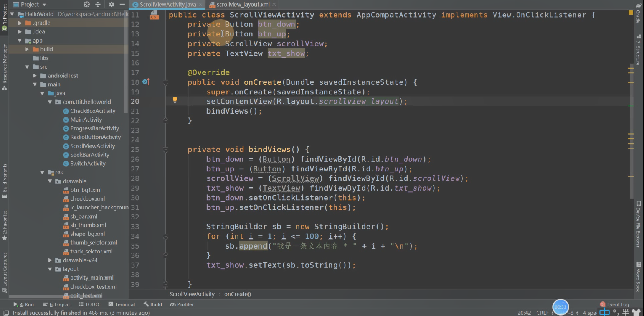
Task: Expand the build folder
Action: click(x=27, y=49)
